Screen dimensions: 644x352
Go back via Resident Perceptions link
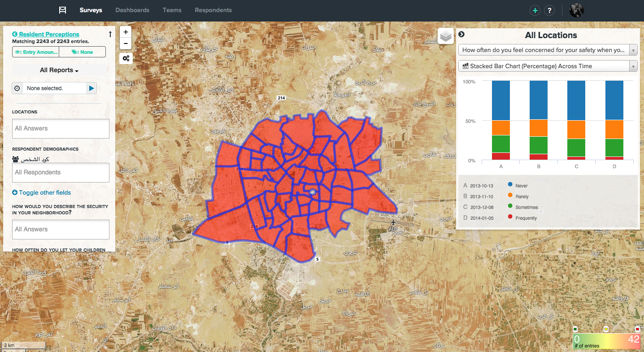pos(48,34)
